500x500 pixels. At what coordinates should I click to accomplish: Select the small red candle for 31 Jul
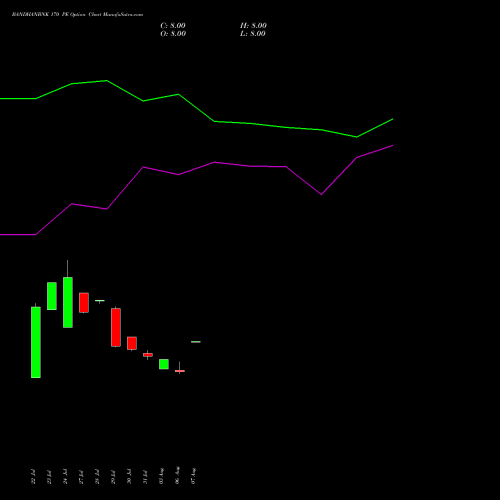[x=148, y=355]
